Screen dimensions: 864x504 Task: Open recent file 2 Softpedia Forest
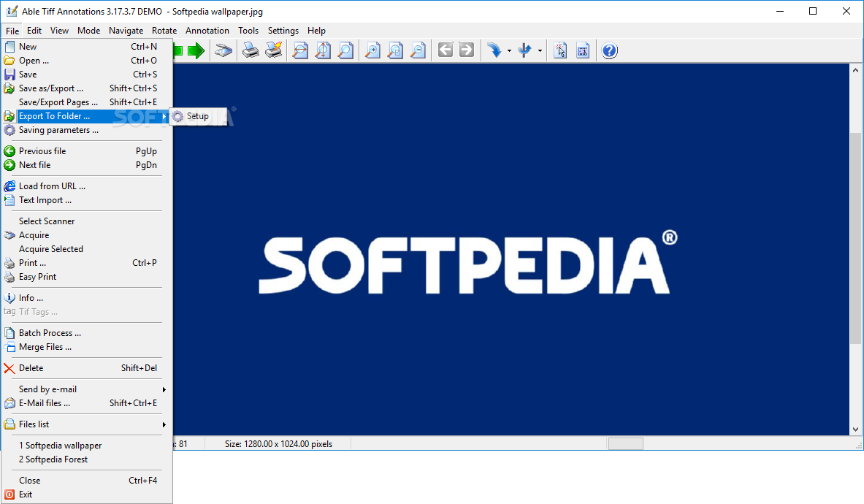tap(87, 459)
